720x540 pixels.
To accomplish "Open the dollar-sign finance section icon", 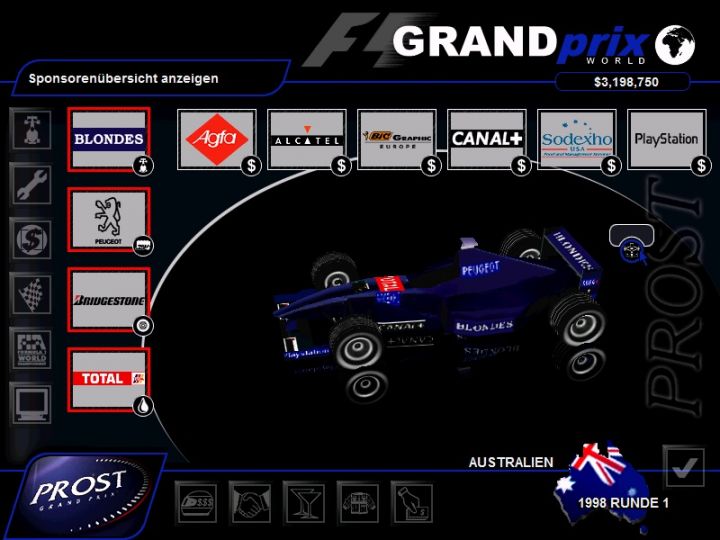I will click(x=30, y=239).
